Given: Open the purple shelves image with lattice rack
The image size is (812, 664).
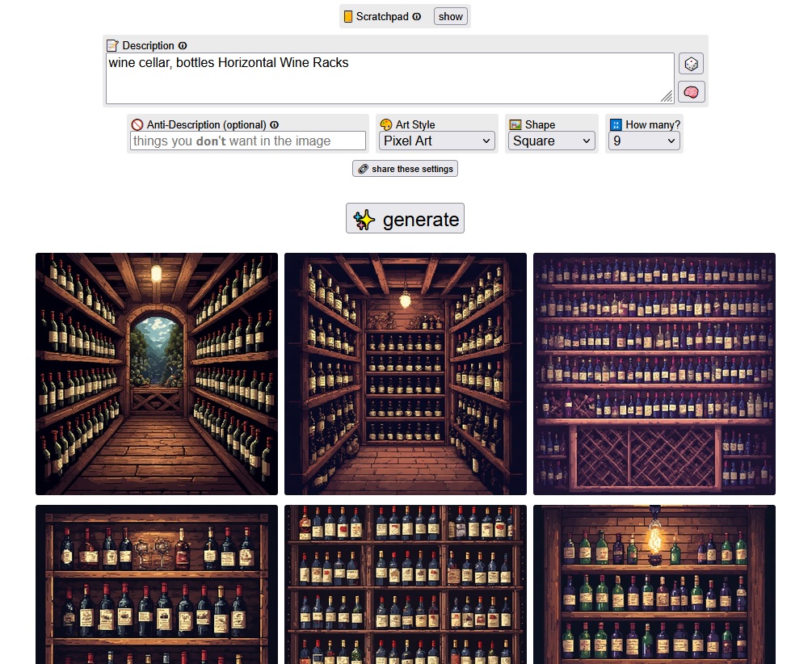Looking at the screenshot, I should (654, 374).
